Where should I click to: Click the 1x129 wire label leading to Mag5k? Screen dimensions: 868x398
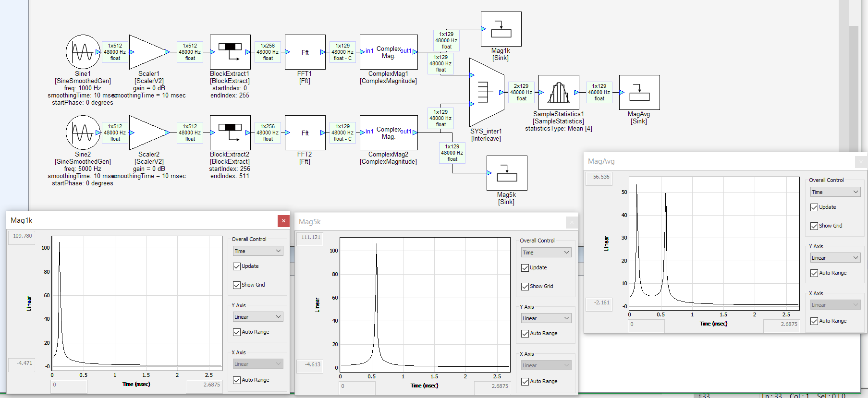click(452, 153)
